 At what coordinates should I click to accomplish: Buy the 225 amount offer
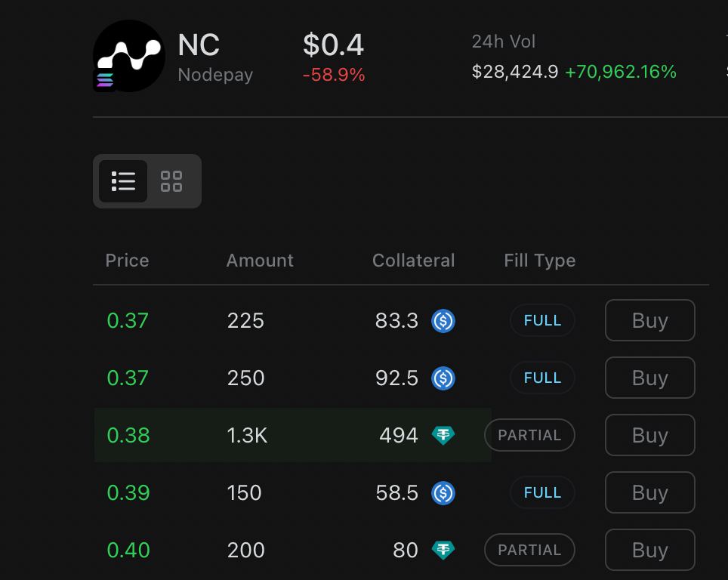[x=649, y=320]
